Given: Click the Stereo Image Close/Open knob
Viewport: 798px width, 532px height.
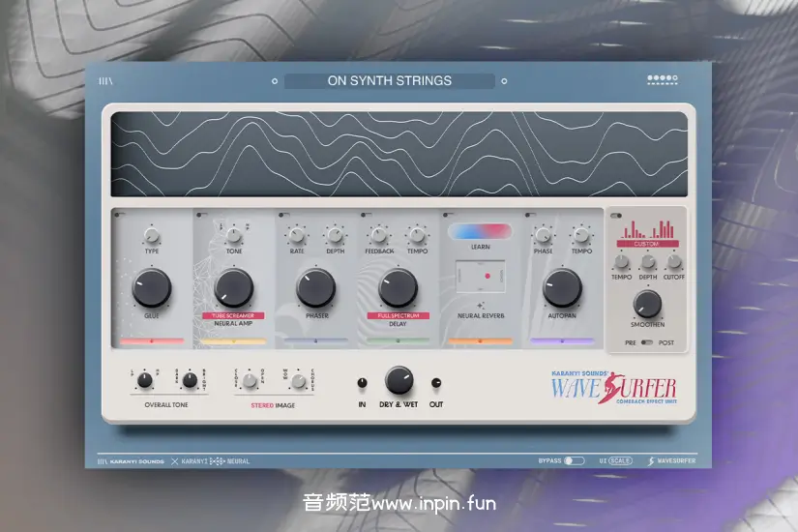Looking at the screenshot, I should click(x=250, y=380).
